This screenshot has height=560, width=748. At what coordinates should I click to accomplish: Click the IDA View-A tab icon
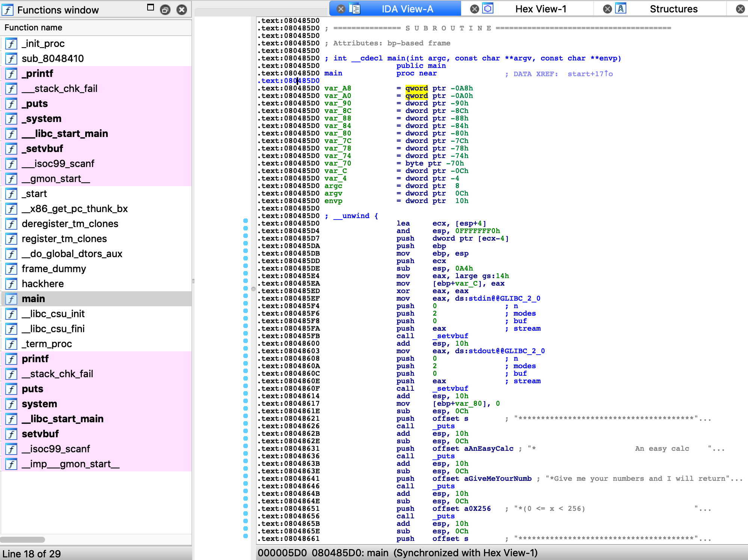(354, 9)
